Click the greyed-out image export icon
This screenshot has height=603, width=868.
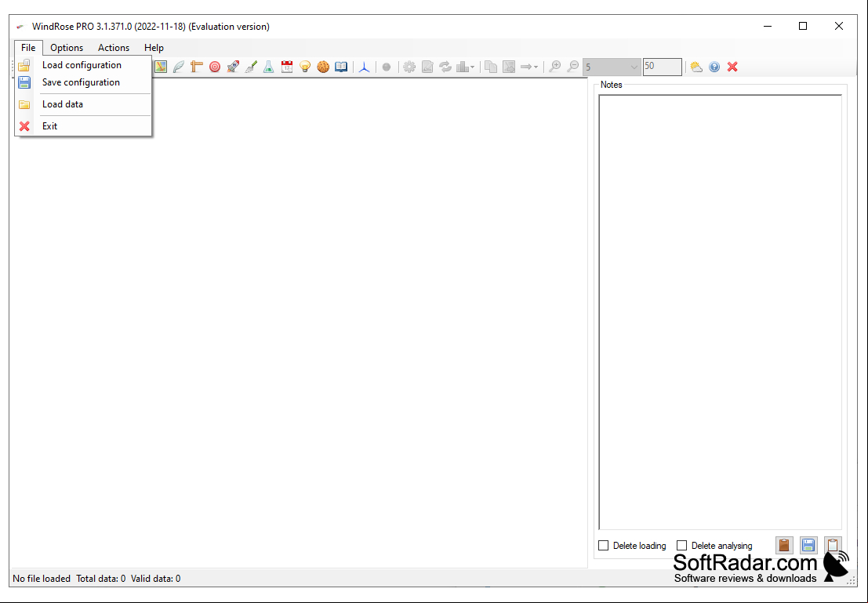(x=509, y=67)
